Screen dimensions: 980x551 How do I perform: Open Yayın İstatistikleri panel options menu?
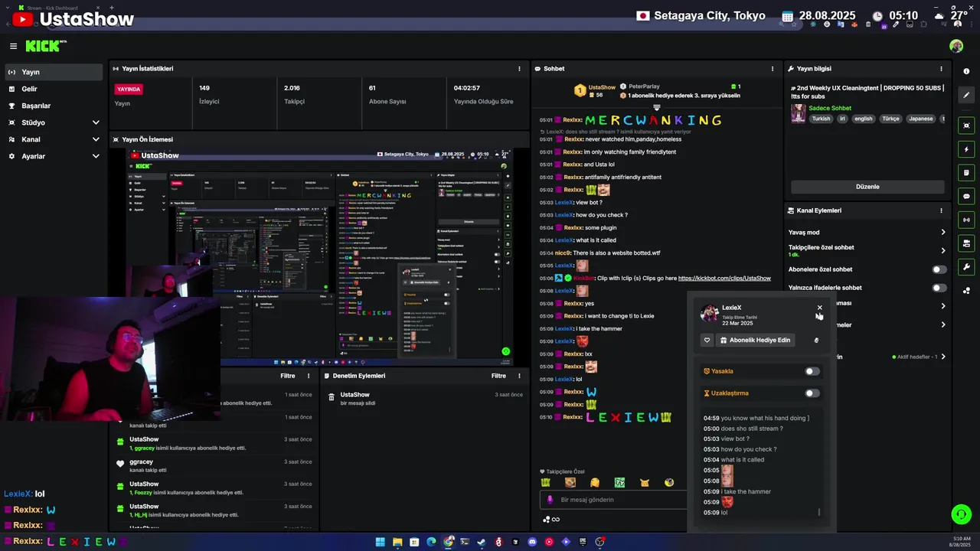[519, 69]
